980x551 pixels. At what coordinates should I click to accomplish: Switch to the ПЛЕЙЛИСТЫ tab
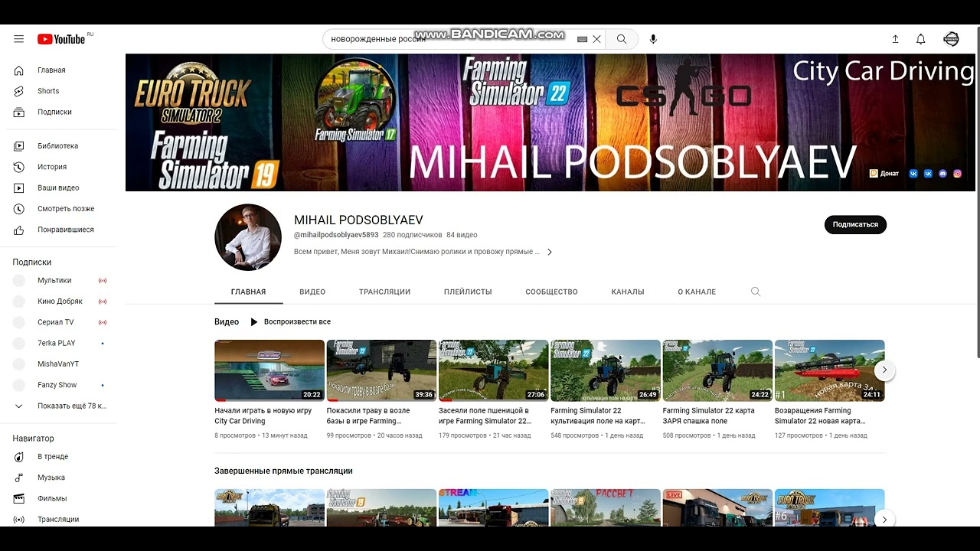468,292
